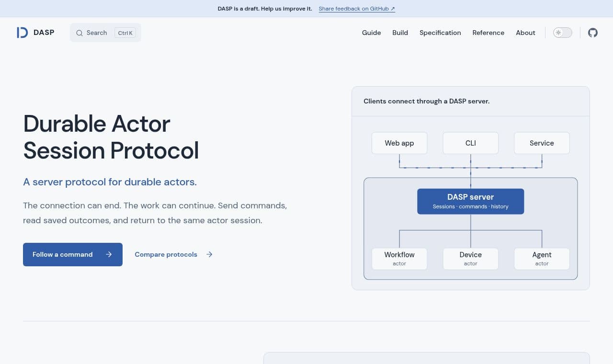Open the Build menu
The width and height of the screenshot is (613, 364).
coord(400,33)
